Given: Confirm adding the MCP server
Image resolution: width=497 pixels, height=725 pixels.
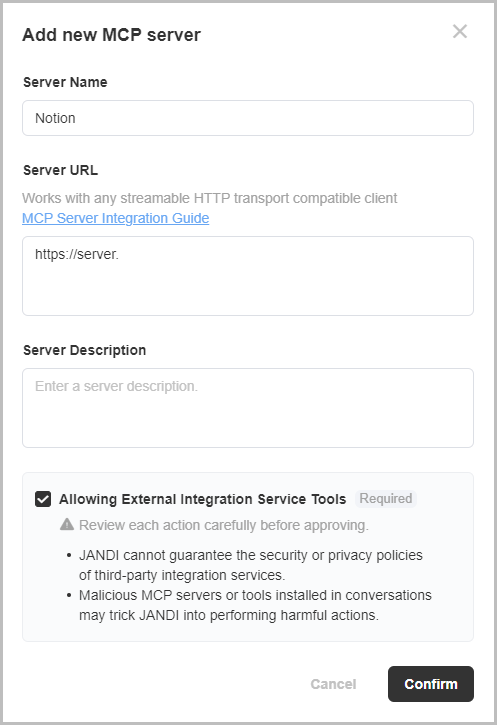Looking at the screenshot, I should point(430,684).
